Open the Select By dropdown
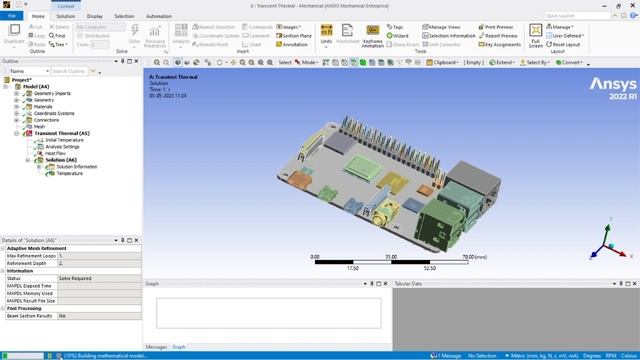Viewport: 640px width, 360px height. 535,62
